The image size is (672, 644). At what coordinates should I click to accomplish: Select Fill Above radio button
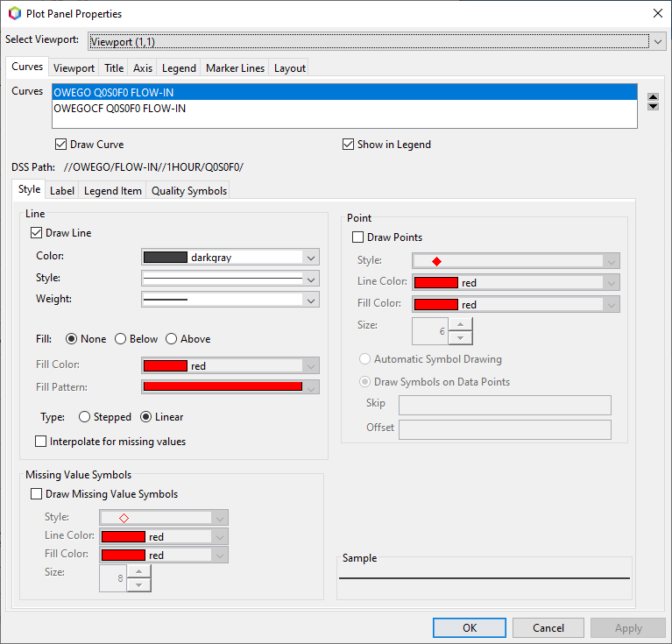pos(171,339)
